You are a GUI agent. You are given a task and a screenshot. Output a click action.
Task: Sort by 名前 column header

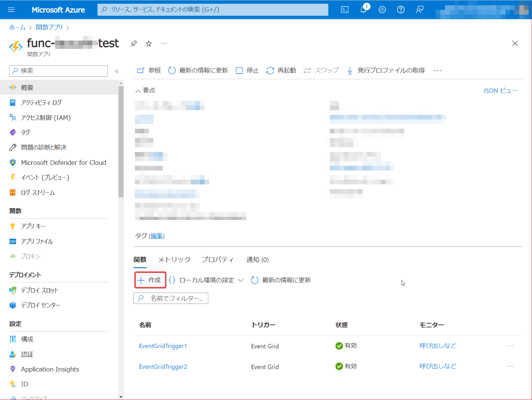145,325
